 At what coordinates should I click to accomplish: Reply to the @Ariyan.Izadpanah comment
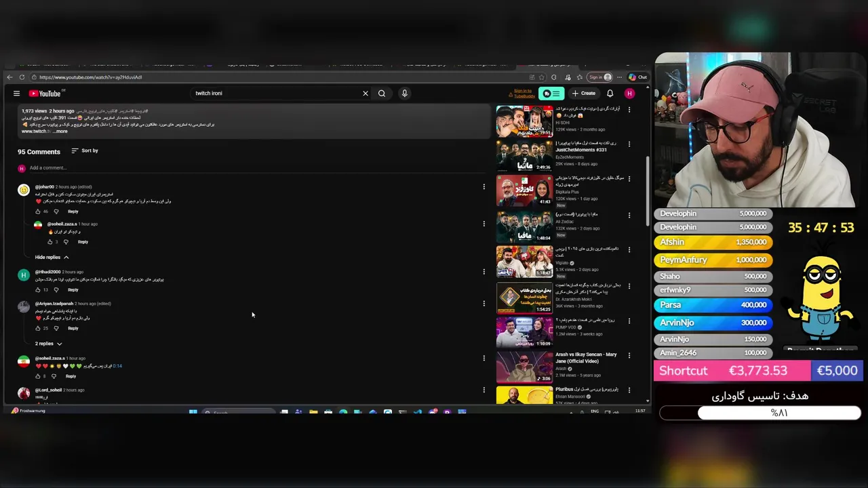click(73, 328)
